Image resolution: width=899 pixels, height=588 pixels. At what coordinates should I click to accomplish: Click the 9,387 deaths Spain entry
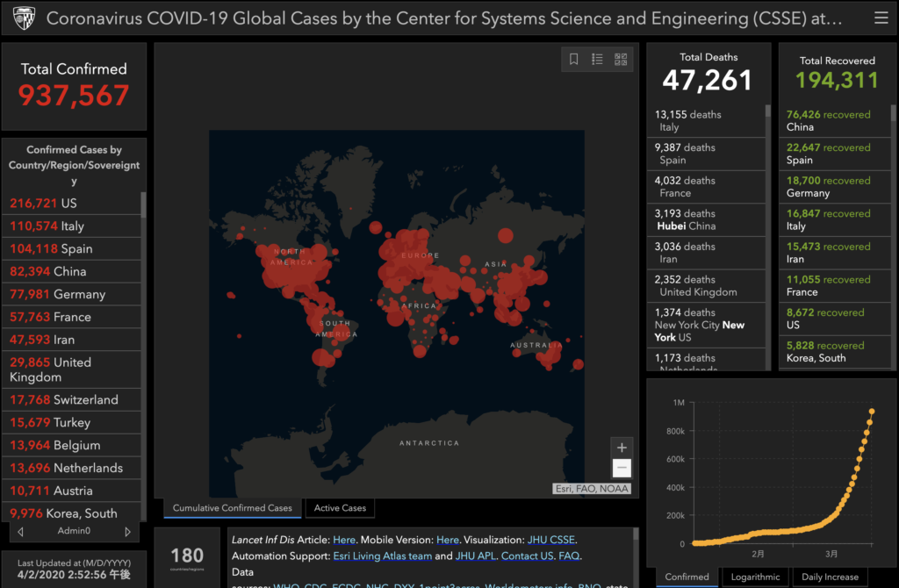pos(706,154)
